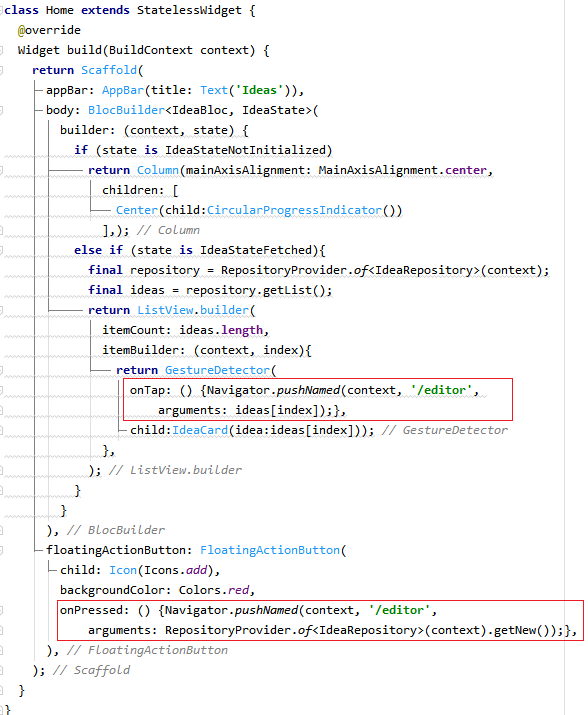Click 'RepositoryProvider' on the final repository line
The image size is (588, 715).
pyautogui.click(x=284, y=270)
